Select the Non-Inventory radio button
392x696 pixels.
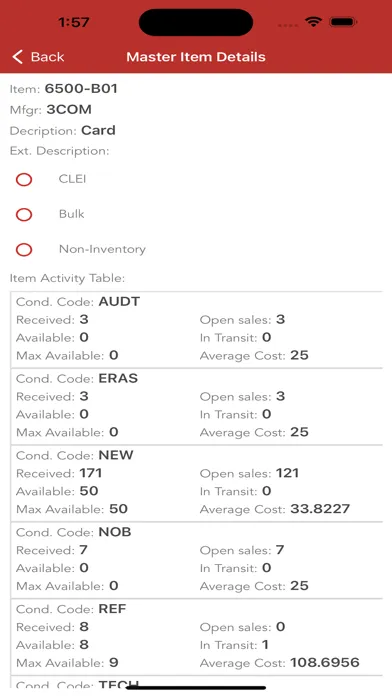[24, 249]
